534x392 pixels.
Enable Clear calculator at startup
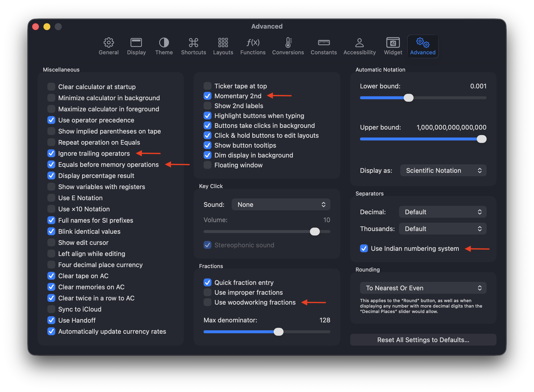point(51,87)
